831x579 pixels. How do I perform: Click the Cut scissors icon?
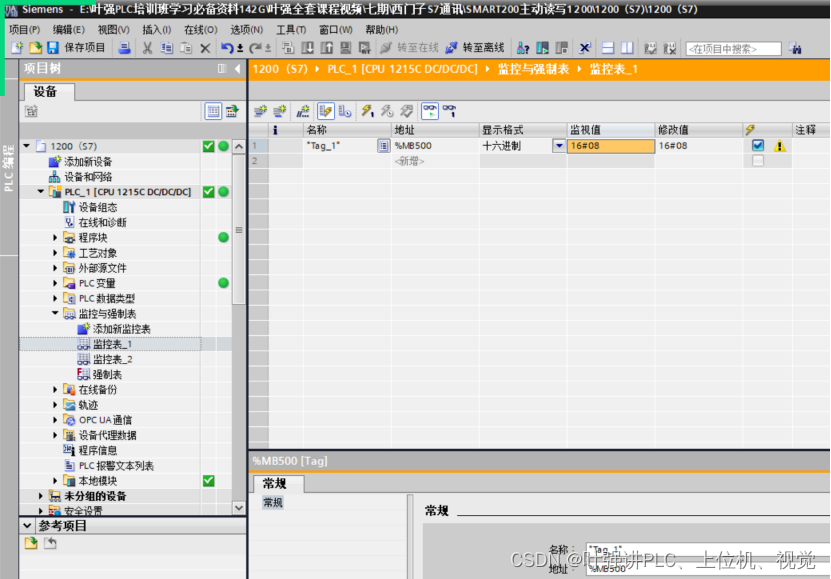coord(147,48)
